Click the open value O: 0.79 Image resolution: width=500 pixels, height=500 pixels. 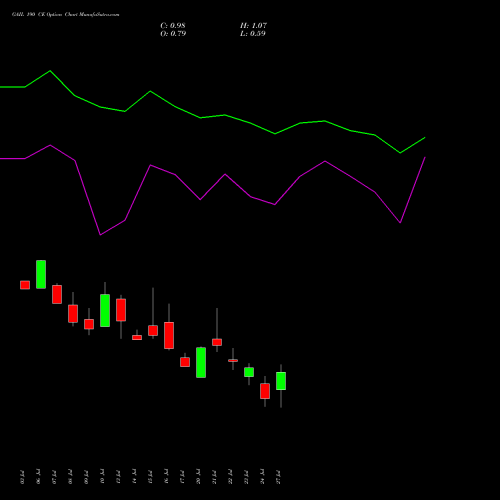click(x=173, y=33)
